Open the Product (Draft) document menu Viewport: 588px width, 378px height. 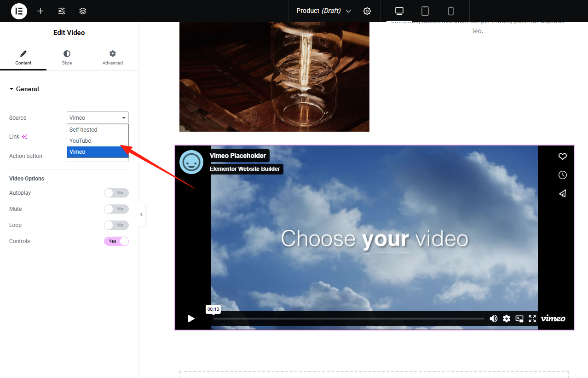323,11
